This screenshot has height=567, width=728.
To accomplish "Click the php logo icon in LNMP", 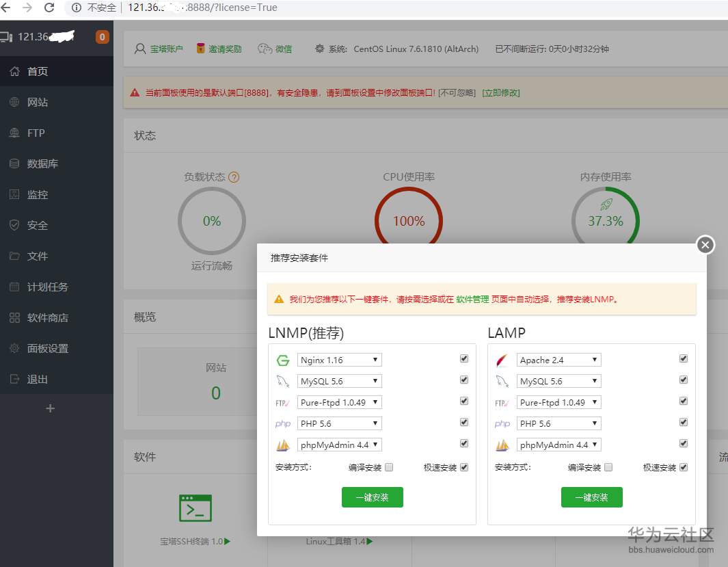I will (283, 423).
